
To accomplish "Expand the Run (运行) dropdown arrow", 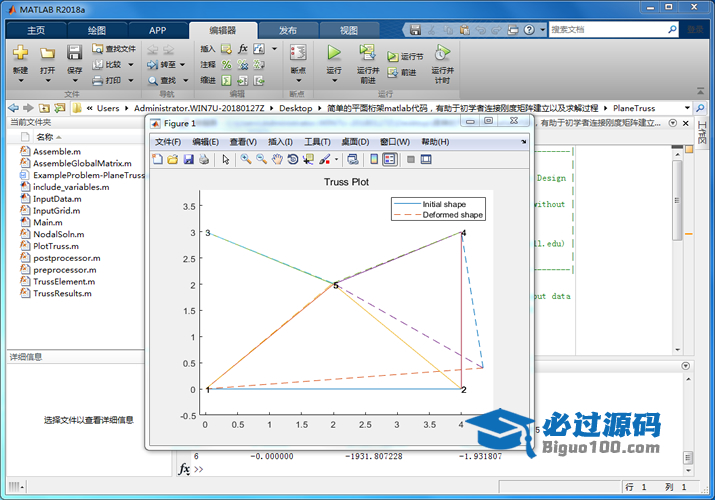I will pos(334,81).
